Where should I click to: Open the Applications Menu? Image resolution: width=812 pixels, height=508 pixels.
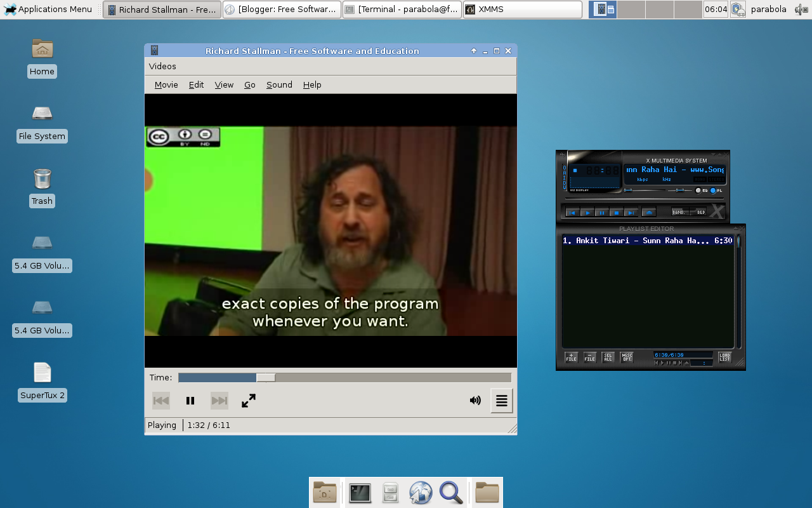(x=48, y=10)
